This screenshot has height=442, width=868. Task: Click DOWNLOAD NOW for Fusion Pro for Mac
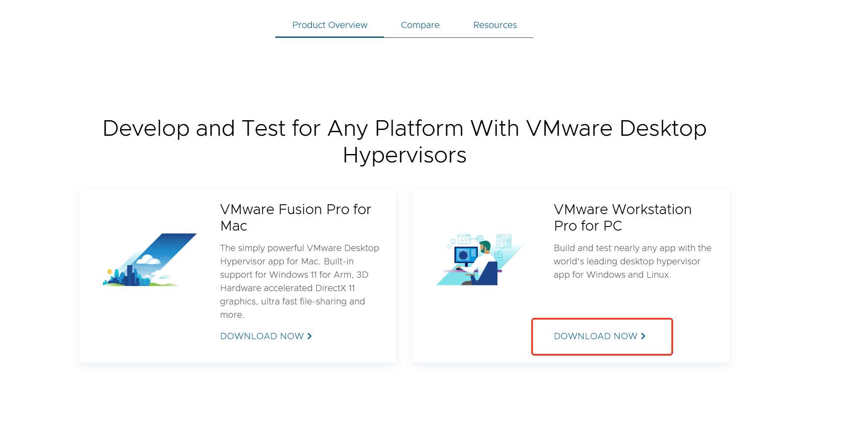tap(266, 336)
